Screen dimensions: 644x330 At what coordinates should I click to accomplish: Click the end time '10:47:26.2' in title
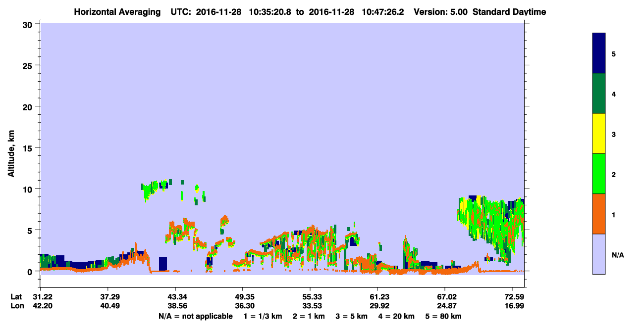(383, 12)
